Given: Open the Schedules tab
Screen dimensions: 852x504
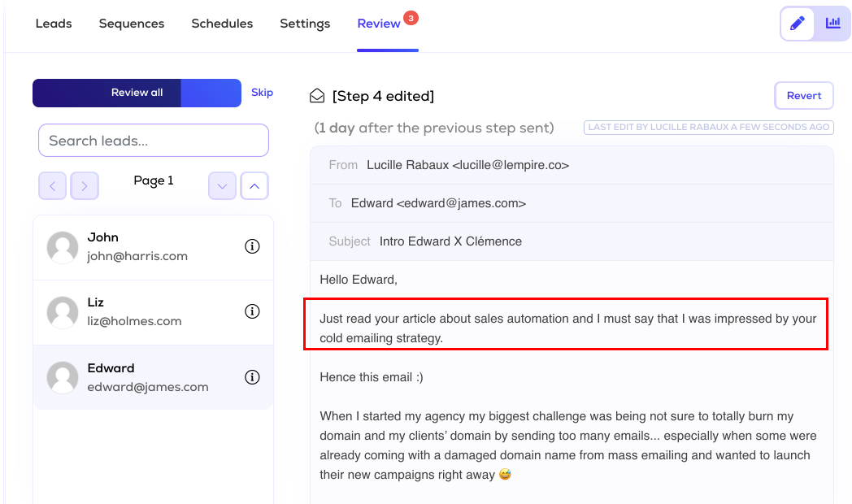Looking at the screenshot, I should [x=222, y=24].
